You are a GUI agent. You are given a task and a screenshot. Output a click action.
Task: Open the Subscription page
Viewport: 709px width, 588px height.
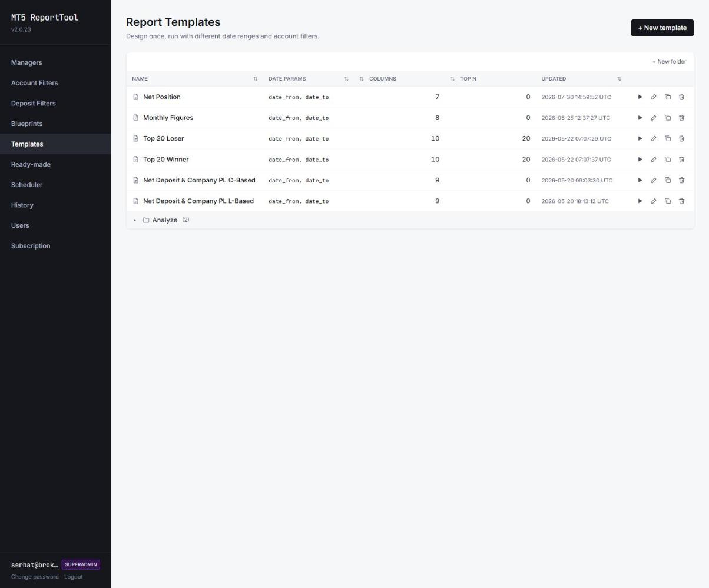pyautogui.click(x=55, y=246)
